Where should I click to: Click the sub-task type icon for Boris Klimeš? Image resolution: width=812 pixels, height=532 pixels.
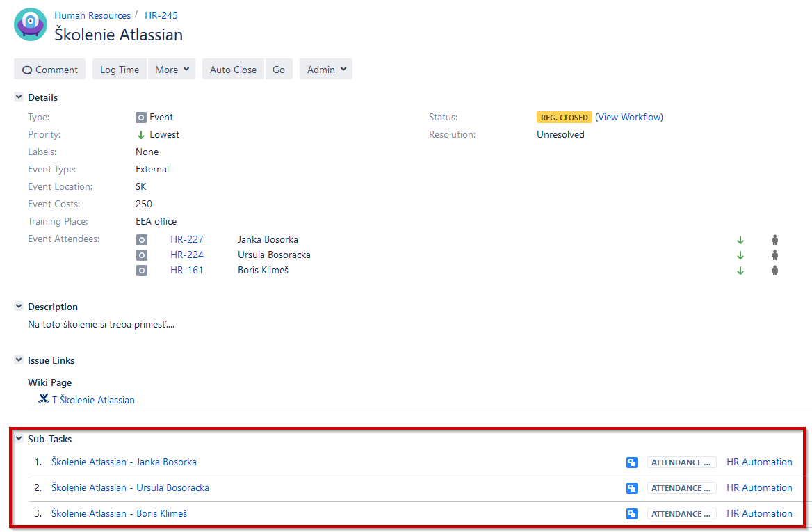pos(631,514)
